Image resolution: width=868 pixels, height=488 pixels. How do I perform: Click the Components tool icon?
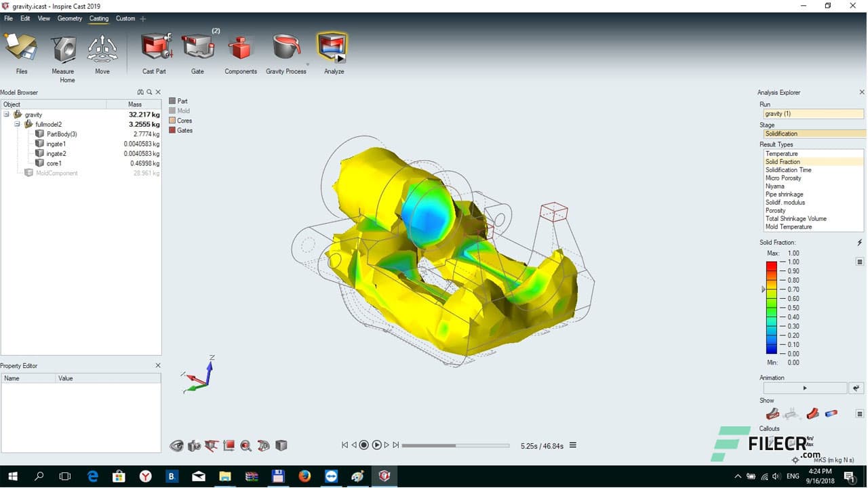240,49
